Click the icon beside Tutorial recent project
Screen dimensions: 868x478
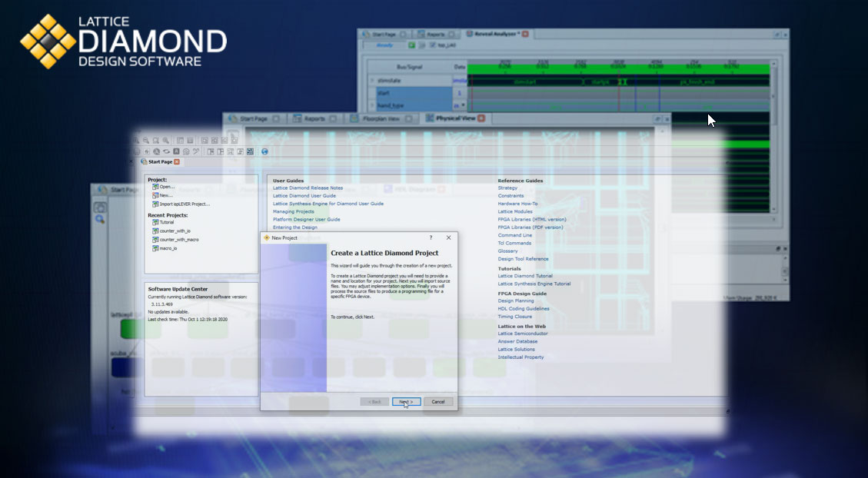[x=155, y=222]
